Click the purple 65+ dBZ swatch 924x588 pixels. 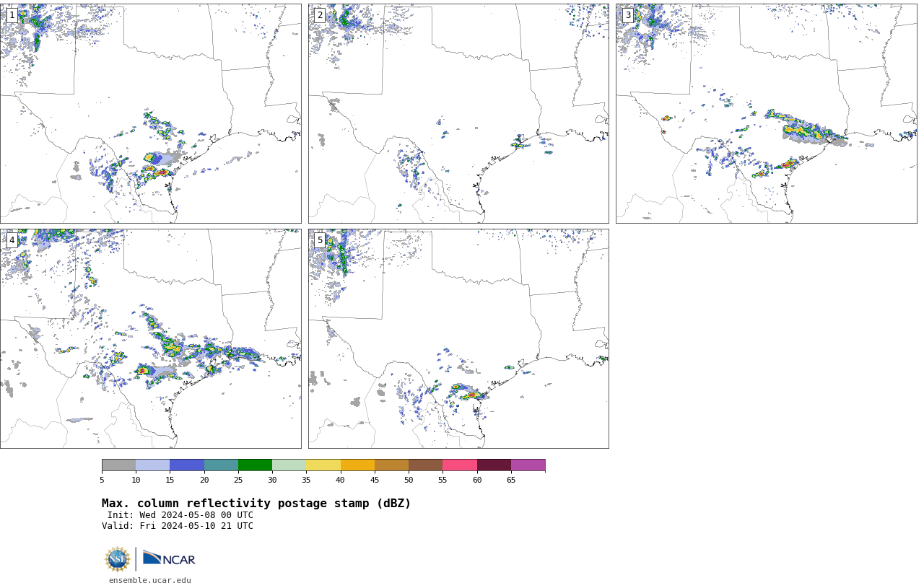(x=528, y=465)
